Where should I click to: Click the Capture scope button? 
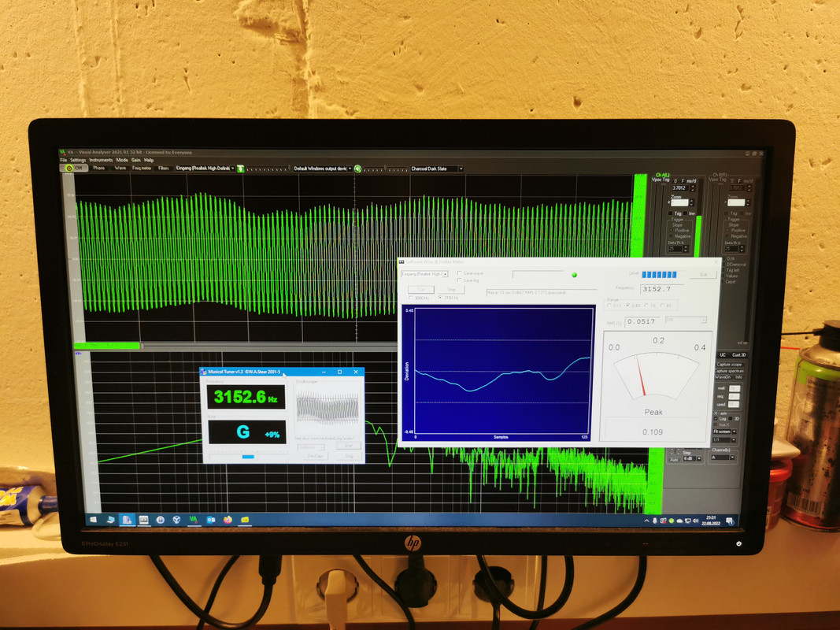pos(729,365)
